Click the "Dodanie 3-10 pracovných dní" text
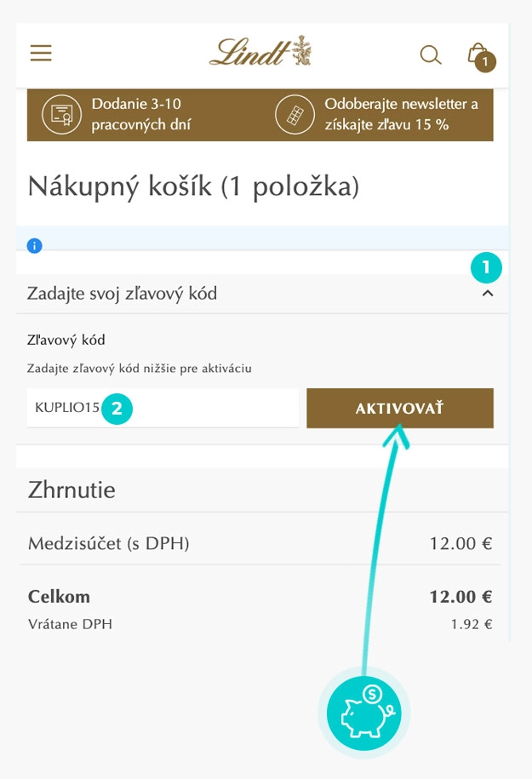The width and height of the screenshot is (532, 779). tap(141, 115)
